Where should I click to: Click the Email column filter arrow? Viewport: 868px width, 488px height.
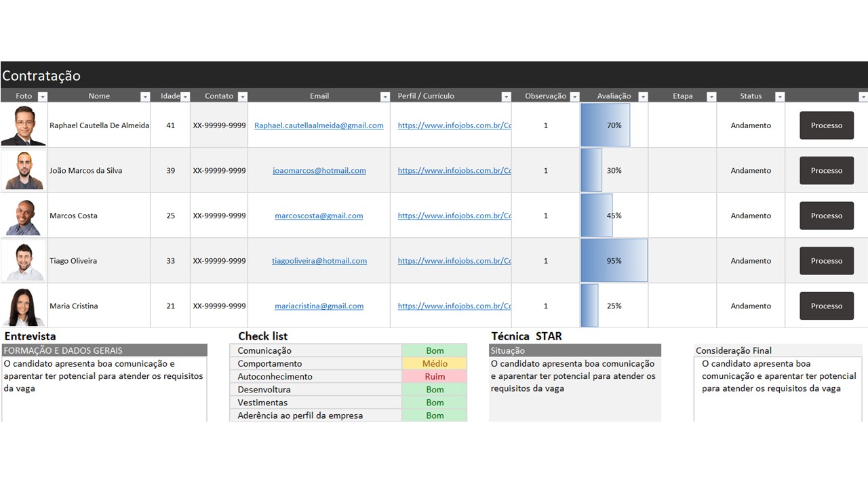coord(384,97)
